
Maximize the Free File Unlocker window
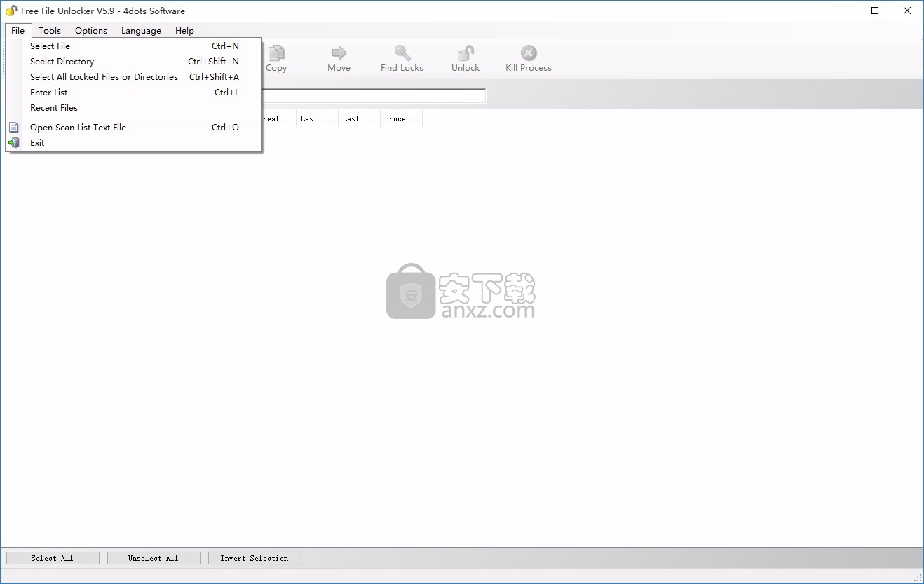click(875, 11)
